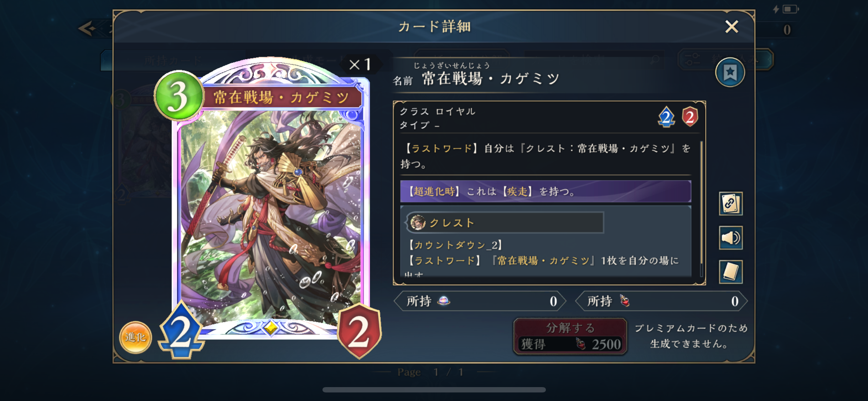Toggle the orange 進化 evolve button
Image resolution: width=868 pixels, height=401 pixels.
(135, 337)
